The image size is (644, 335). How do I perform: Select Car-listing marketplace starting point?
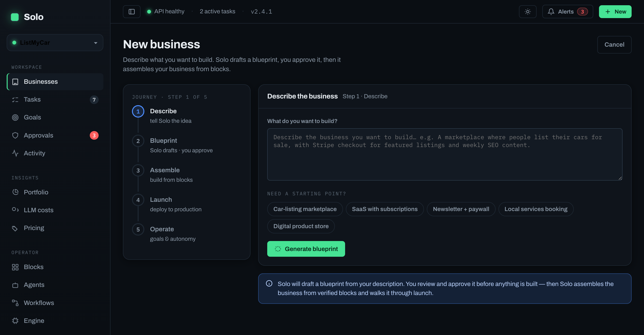(x=305, y=209)
